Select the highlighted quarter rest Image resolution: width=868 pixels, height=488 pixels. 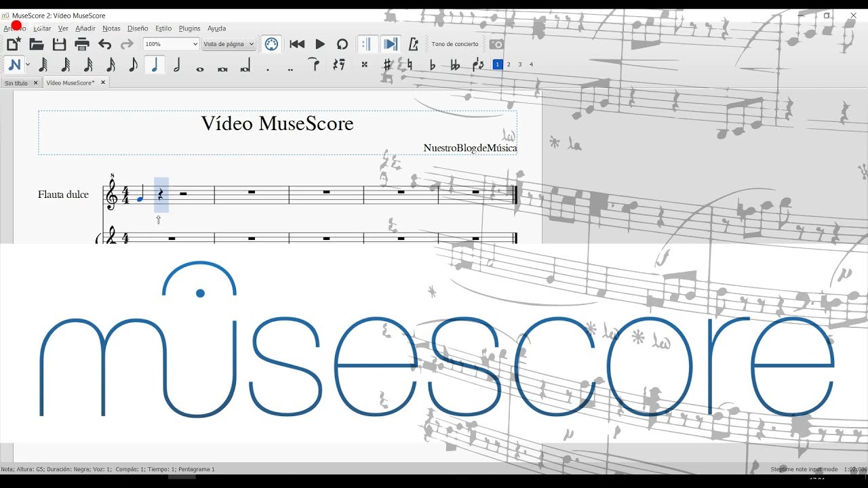(x=161, y=195)
